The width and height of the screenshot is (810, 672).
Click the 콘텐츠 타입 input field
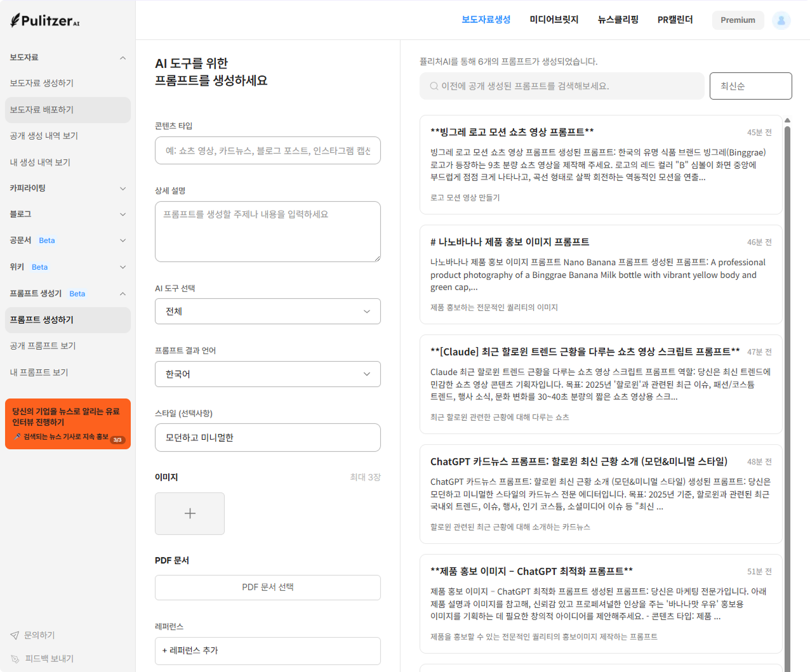point(267,150)
